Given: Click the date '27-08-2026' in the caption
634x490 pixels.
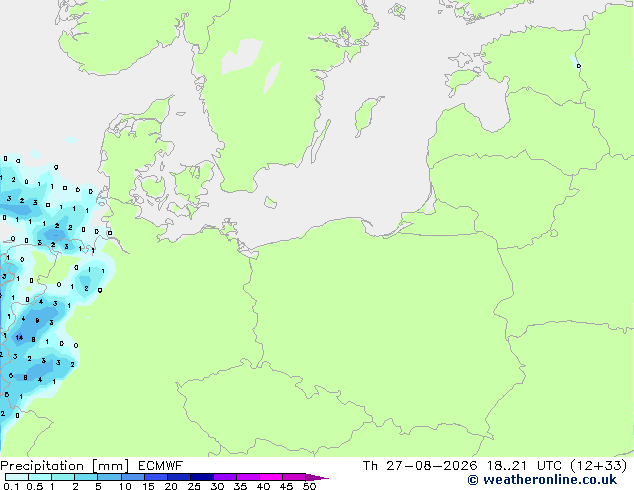Looking at the screenshot, I should [431, 466].
